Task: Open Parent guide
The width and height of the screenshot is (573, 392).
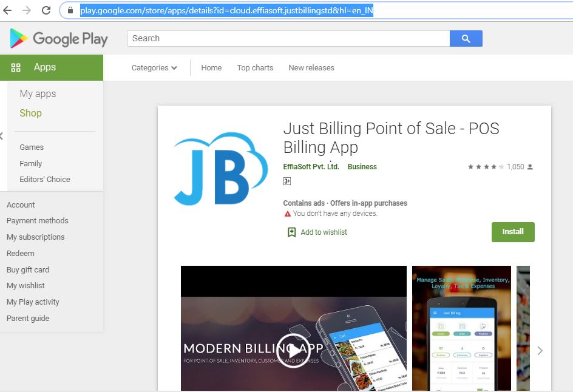Action: coord(28,319)
